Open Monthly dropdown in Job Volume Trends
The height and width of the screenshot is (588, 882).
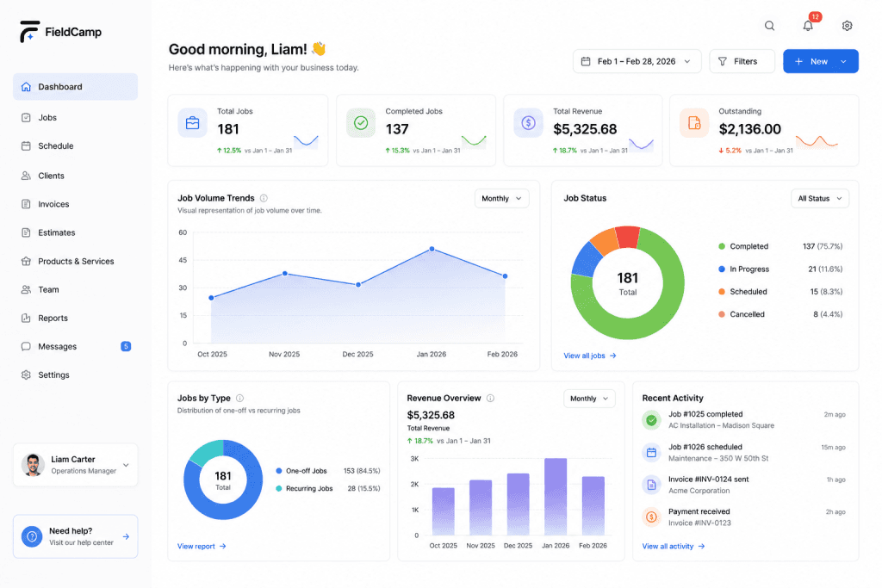click(x=502, y=198)
